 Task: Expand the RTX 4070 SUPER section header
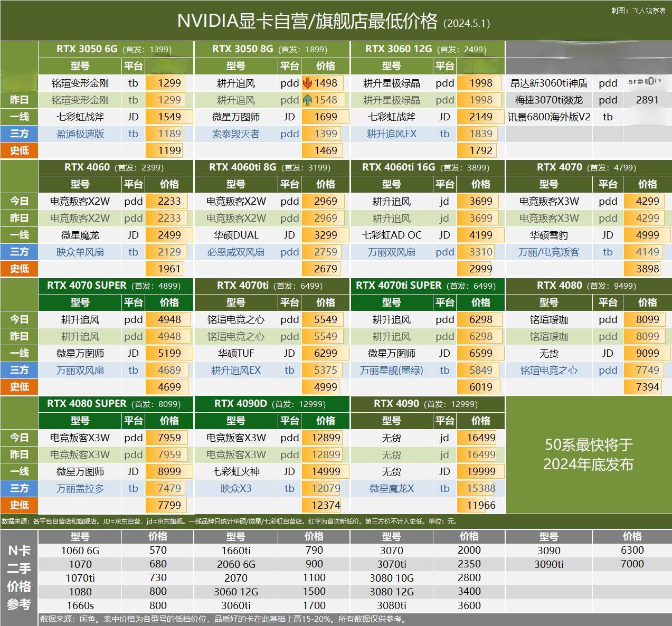[113, 286]
